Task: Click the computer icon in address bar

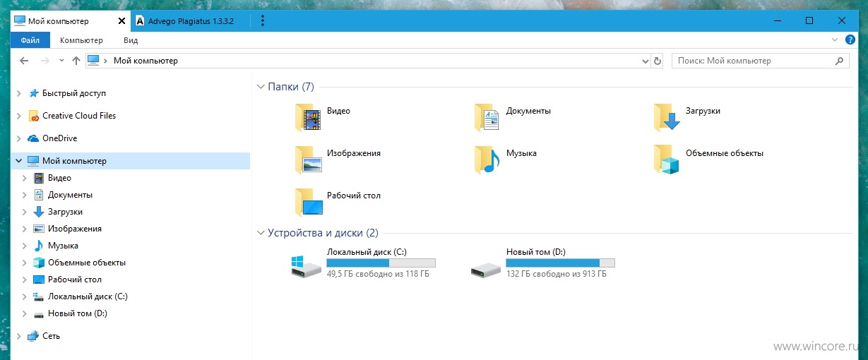Action: pos(93,61)
